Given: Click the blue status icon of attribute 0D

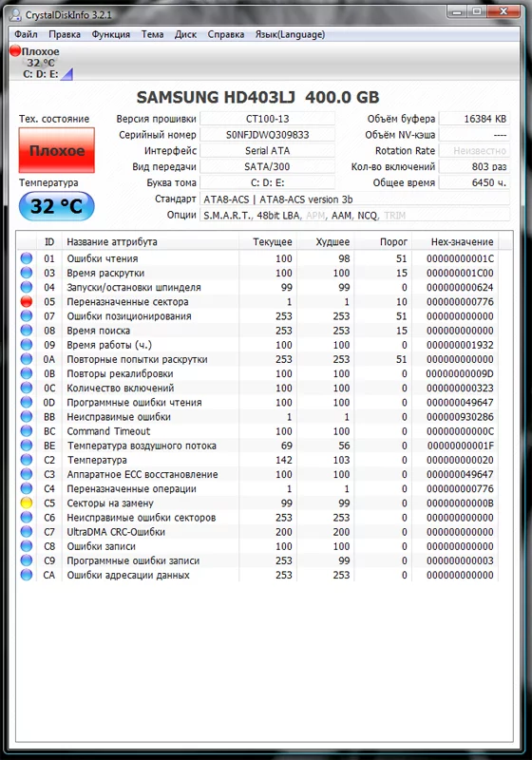Looking at the screenshot, I should (x=27, y=402).
